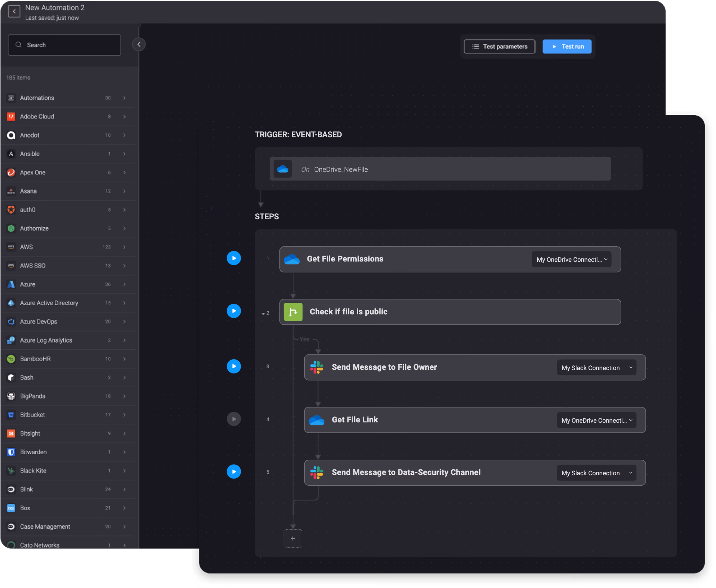This screenshot has width=716, height=588.
Task: Click the Azure icon
Action: click(11, 285)
